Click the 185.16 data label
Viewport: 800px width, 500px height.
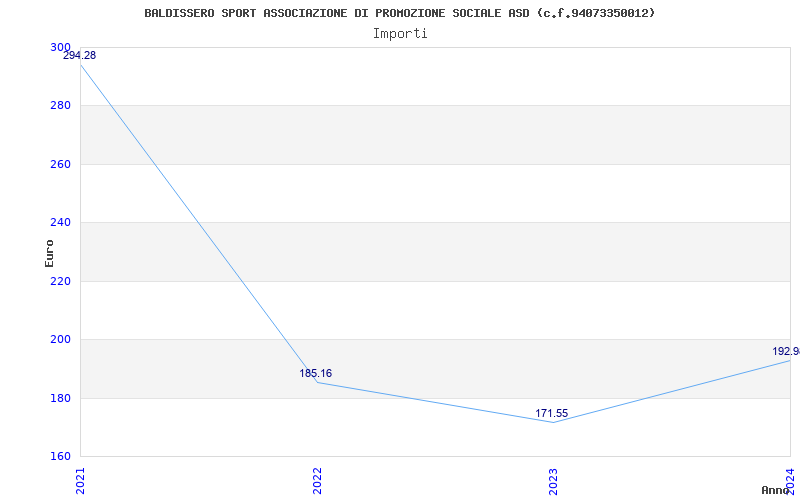(315, 373)
